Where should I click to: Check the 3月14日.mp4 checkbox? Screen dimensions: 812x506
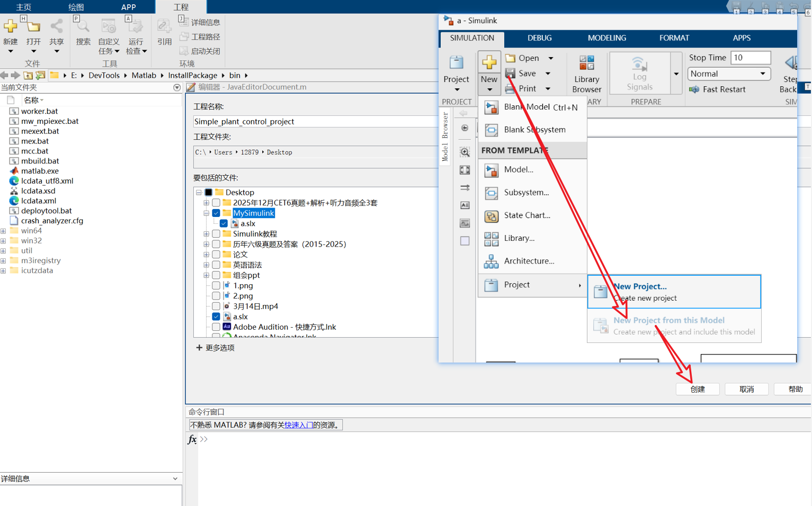coord(216,306)
